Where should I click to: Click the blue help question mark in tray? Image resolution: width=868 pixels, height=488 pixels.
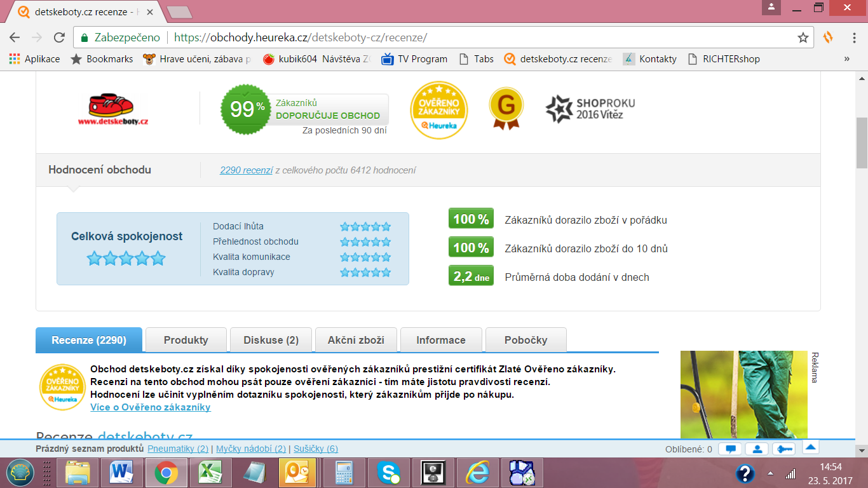point(745,473)
